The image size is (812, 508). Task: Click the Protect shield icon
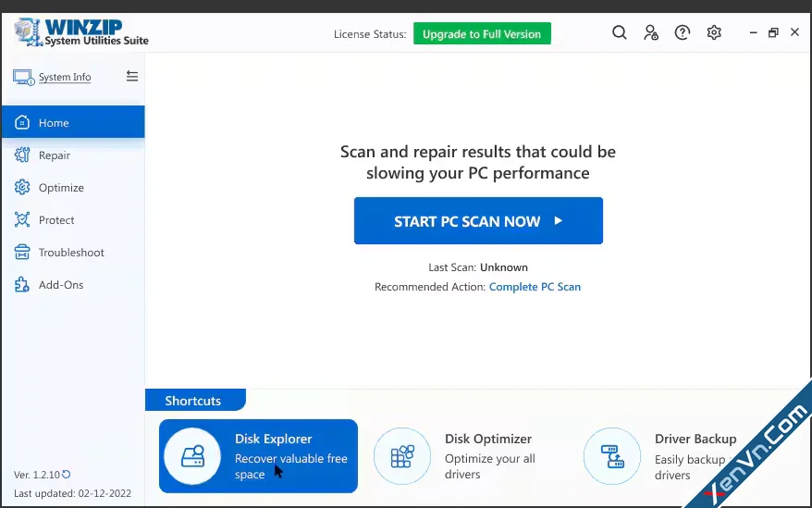click(x=22, y=220)
